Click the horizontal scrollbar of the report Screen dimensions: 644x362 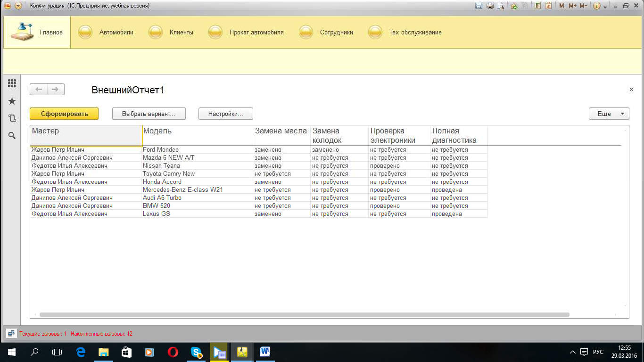click(x=305, y=314)
